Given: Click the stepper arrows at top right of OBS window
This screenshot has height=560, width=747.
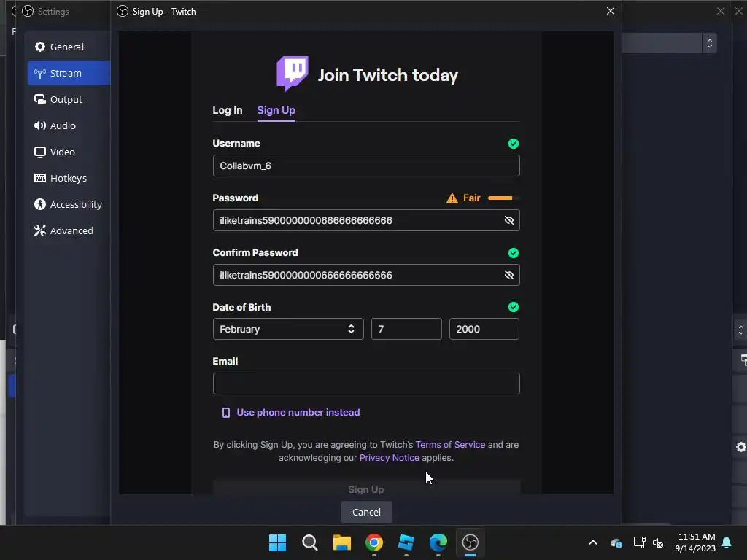Looking at the screenshot, I should [709, 43].
